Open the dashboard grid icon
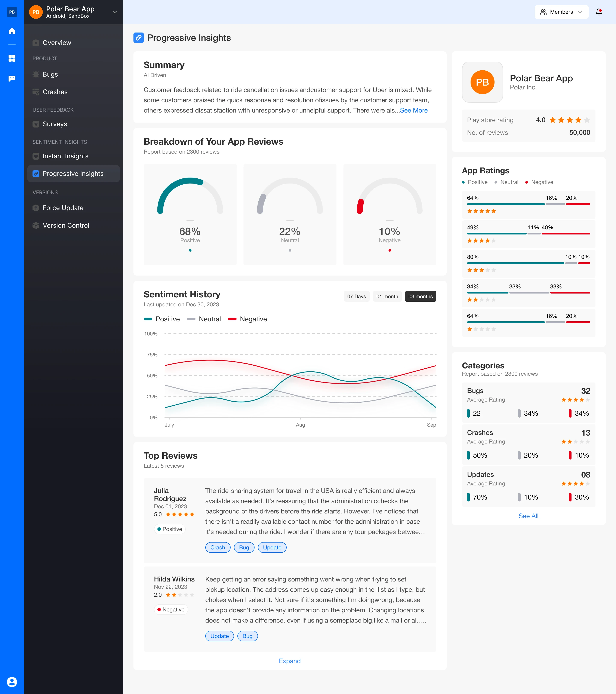The image size is (616, 694). (x=12, y=58)
